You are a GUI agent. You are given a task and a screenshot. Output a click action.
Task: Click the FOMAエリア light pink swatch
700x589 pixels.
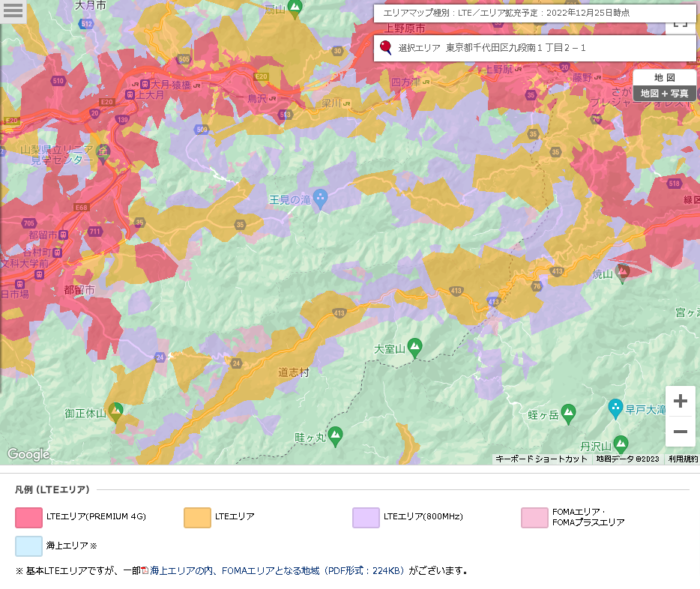[x=534, y=518]
